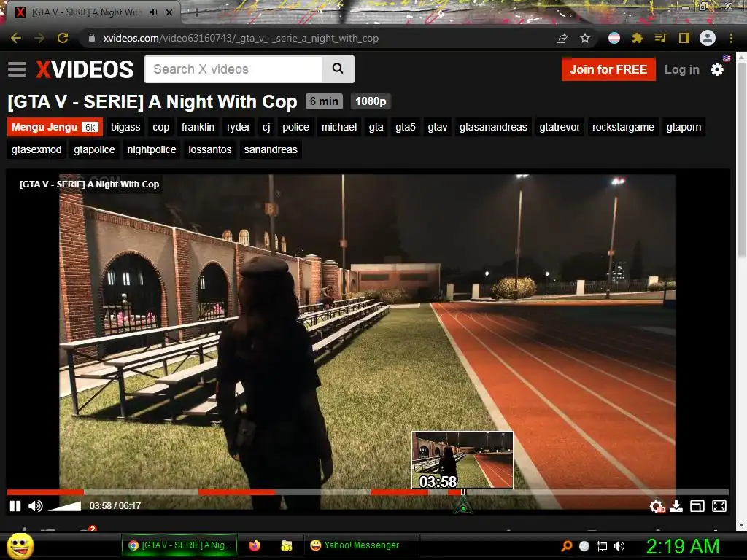The image size is (747, 560).
Task: Select the lossantos tag
Action: click(x=209, y=149)
